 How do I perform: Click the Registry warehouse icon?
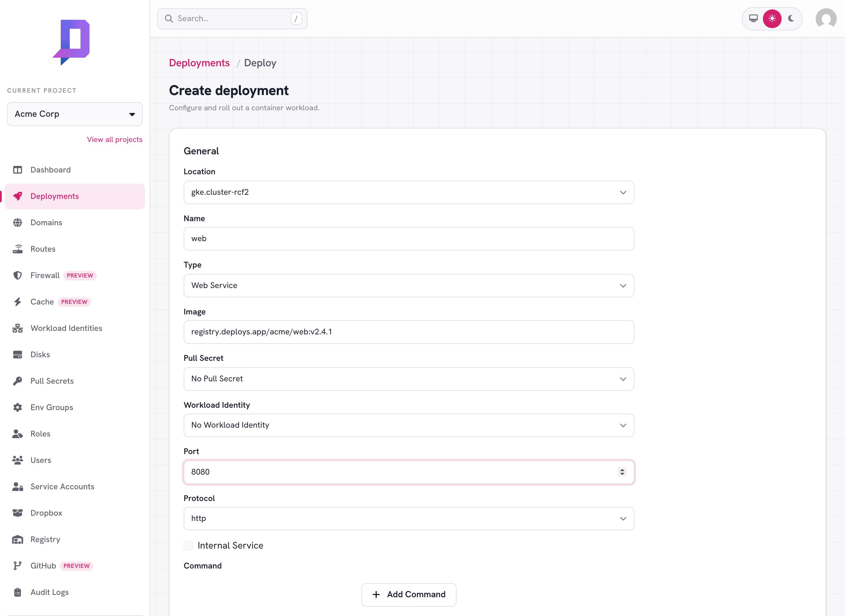(x=18, y=539)
